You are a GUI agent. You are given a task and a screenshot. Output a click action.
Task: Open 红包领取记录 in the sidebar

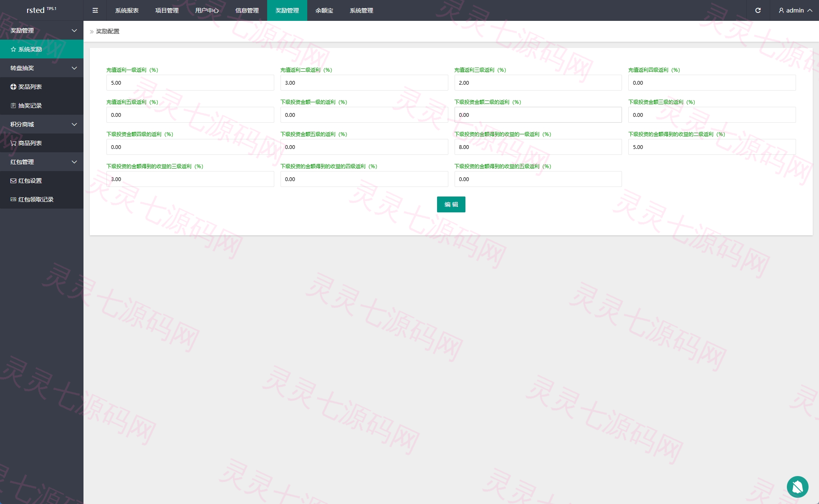42,199
